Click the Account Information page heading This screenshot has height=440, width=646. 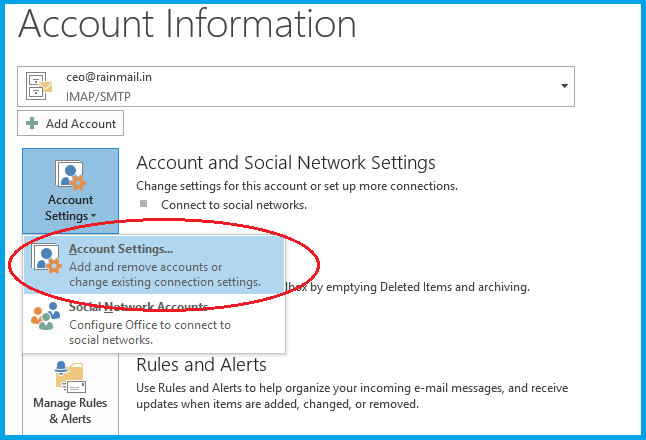point(187,24)
